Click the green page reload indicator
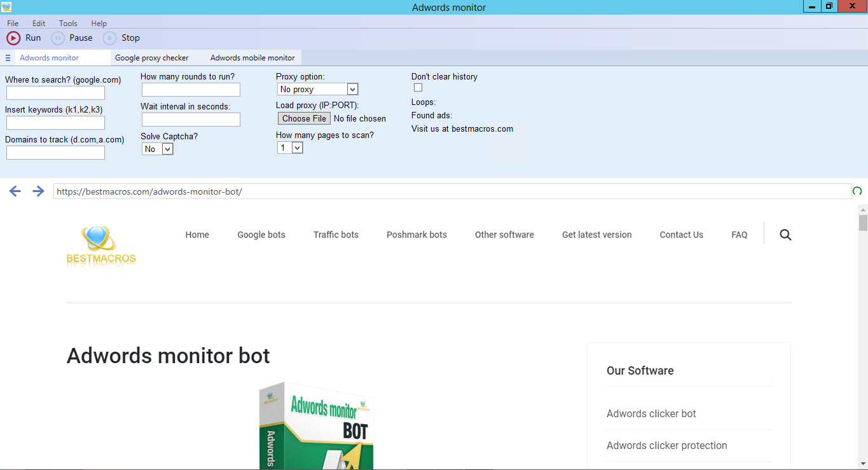Image resolution: width=868 pixels, height=470 pixels. pyautogui.click(x=857, y=191)
